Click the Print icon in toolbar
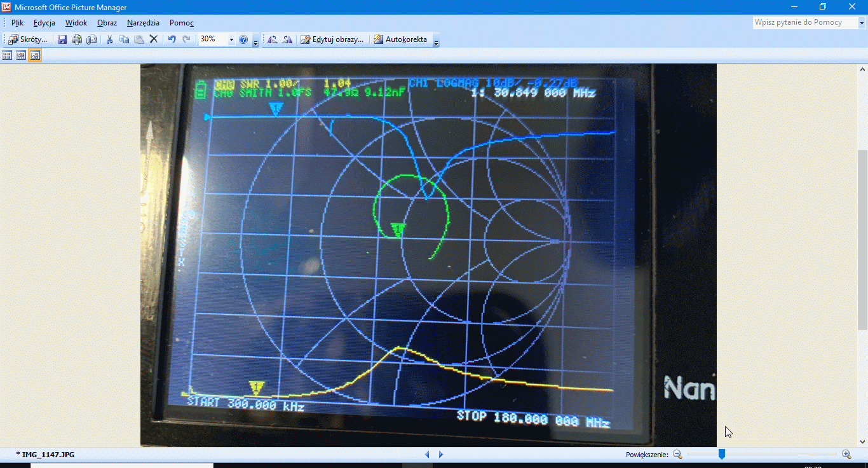868x468 pixels. (77, 39)
